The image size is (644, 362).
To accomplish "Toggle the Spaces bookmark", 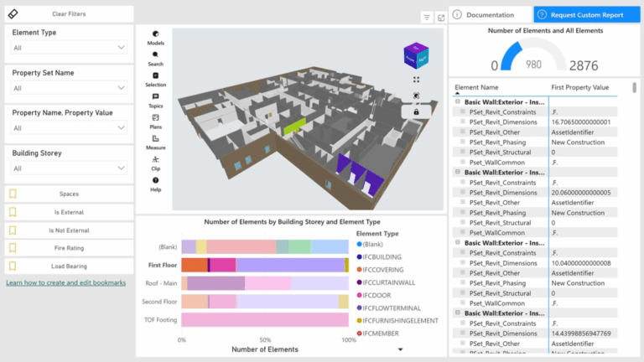I will click(69, 194).
